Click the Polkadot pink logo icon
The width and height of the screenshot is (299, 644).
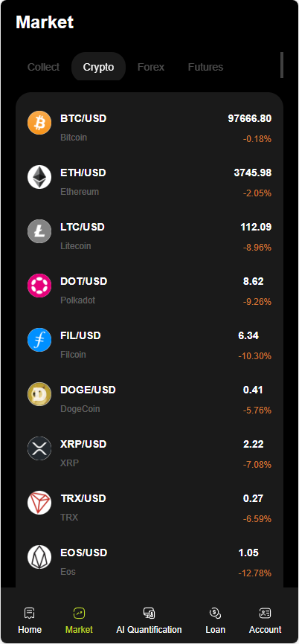39,286
